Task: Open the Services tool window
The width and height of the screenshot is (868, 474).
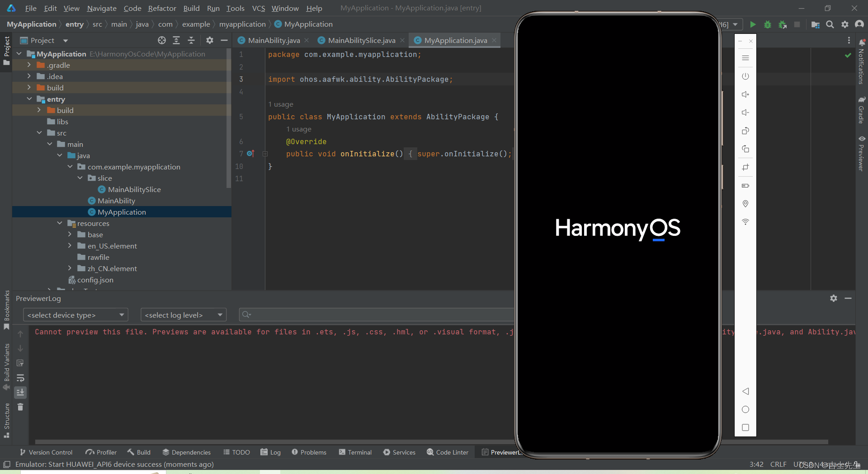Action: click(399, 452)
